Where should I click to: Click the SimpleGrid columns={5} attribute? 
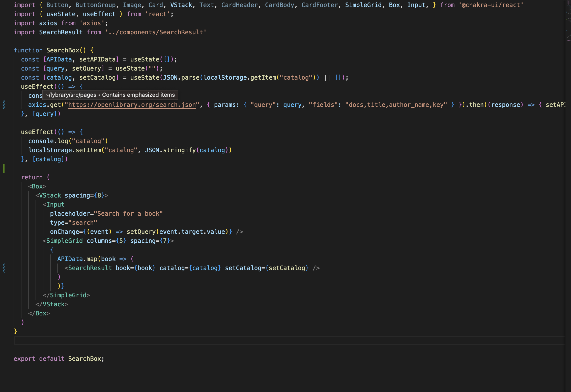point(106,241)
